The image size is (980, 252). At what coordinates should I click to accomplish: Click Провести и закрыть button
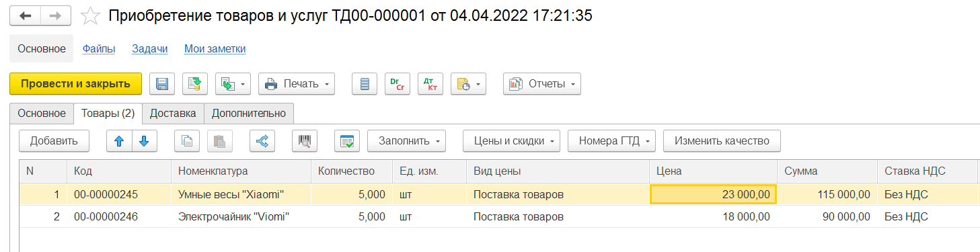click(x=75, y=84)
